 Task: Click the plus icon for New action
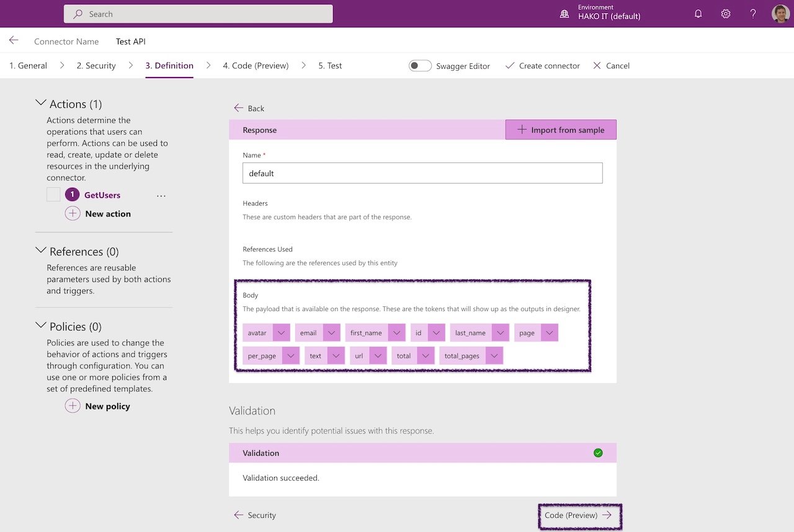pyautogui.click(x=73, y=213)
